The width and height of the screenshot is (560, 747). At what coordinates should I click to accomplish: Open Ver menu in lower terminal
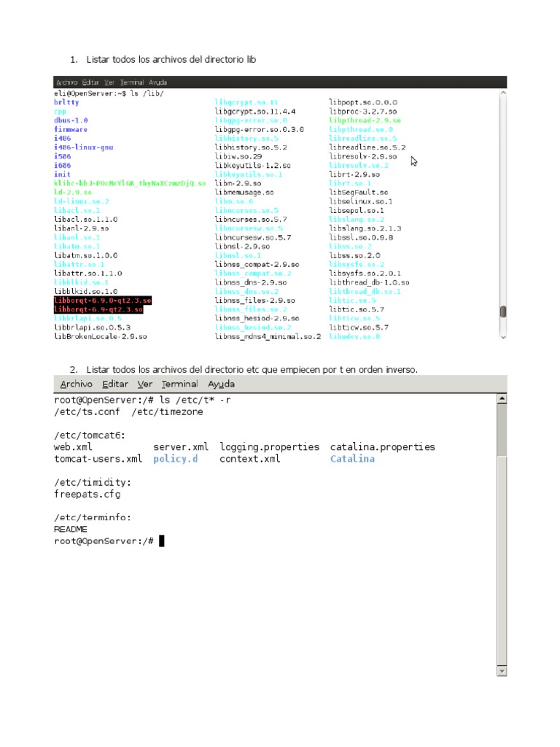tap(145, 384)
